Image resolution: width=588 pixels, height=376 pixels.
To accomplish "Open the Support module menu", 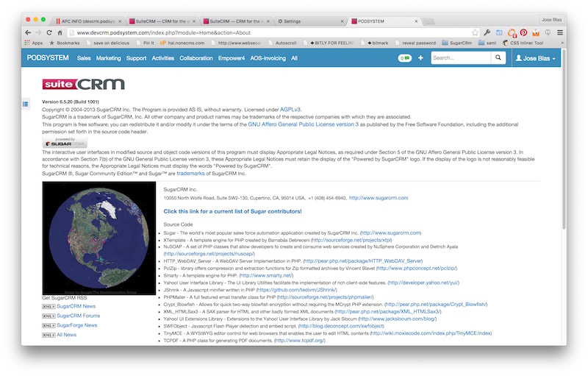I will 136,58.
